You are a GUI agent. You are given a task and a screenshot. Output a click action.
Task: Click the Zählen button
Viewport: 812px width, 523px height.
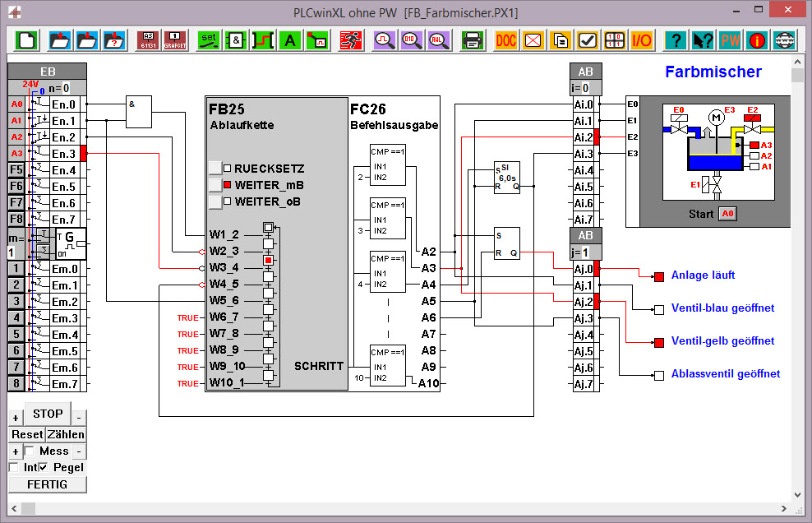[x=66, y=434]
